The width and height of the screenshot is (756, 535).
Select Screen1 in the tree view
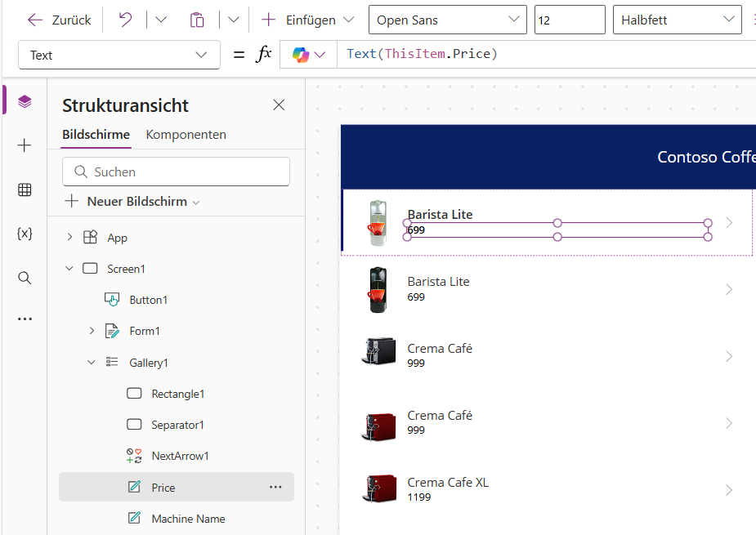click(126, 269)
